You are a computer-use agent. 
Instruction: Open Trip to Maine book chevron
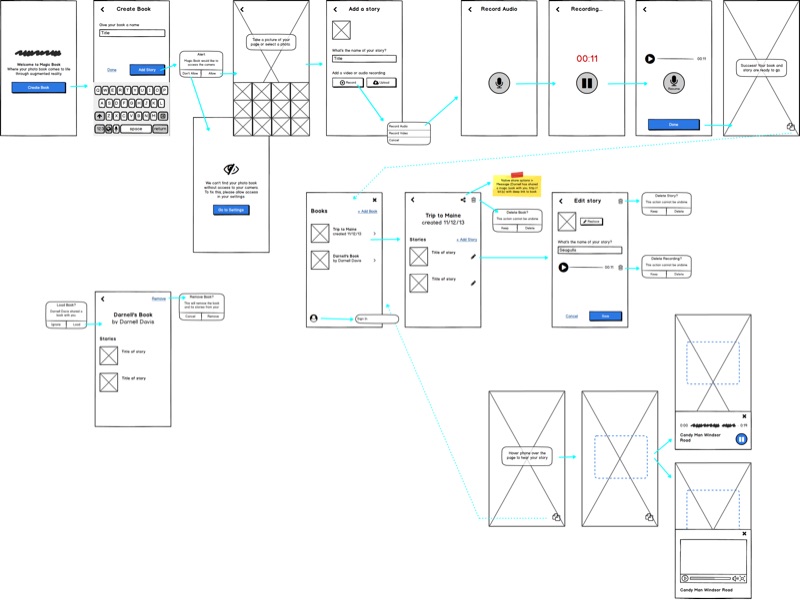[x=374, y=234]
